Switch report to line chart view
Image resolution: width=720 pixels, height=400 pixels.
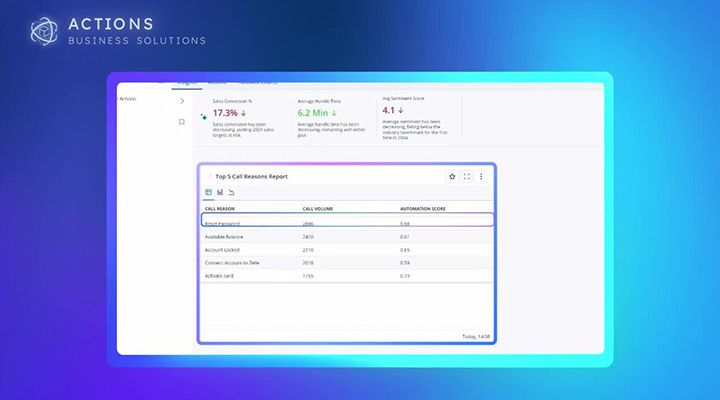pyautogui.click(x=231, y=192)
